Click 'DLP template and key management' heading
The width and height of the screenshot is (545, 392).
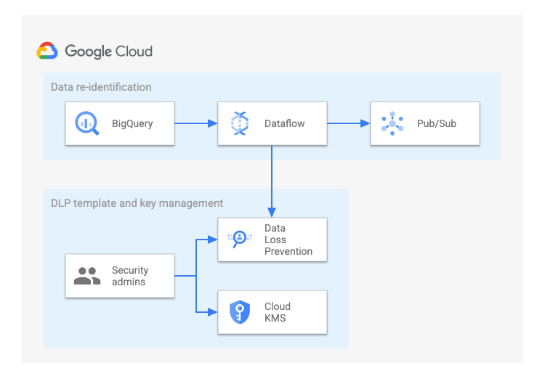[137, 203]
